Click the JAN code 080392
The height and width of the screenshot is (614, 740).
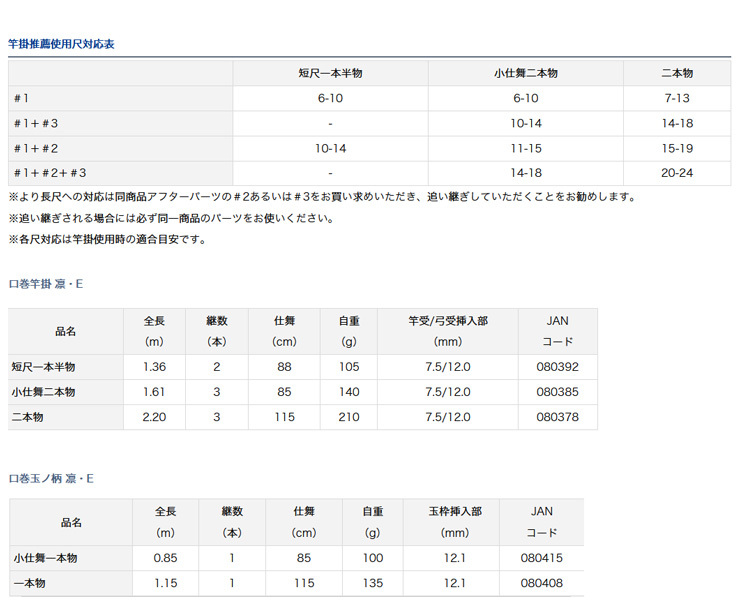click(557, 367)
